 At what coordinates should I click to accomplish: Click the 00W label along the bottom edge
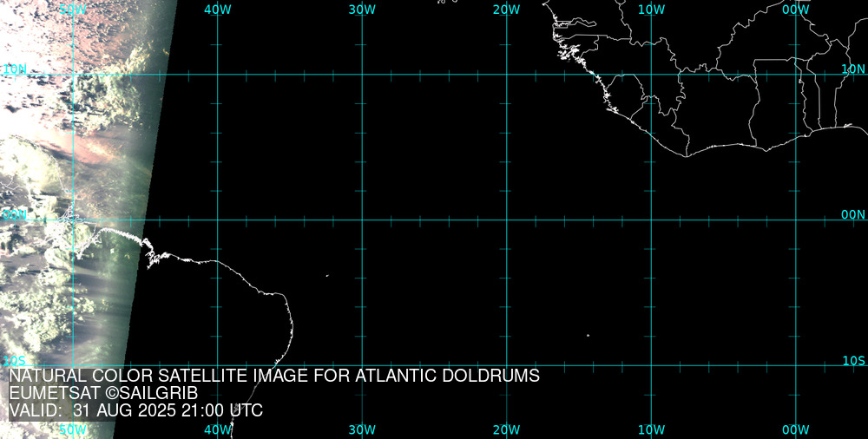(x=796, y=430)
